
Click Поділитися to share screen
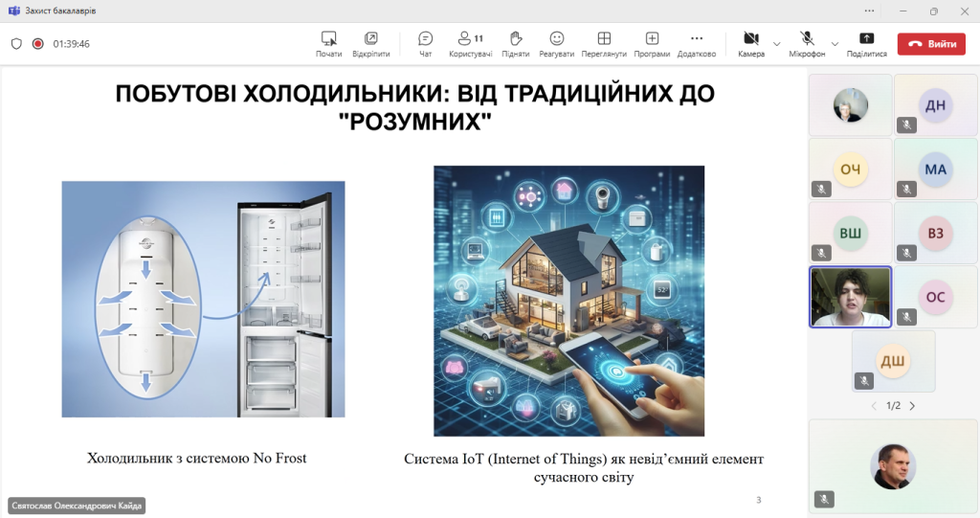click(867, 44)
